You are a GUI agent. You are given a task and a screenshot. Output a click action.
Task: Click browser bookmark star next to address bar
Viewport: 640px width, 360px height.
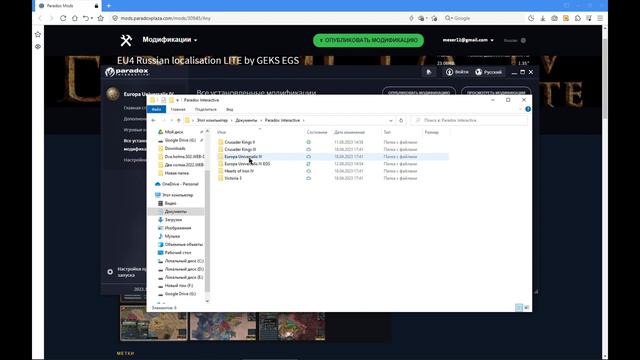point(100,18)
